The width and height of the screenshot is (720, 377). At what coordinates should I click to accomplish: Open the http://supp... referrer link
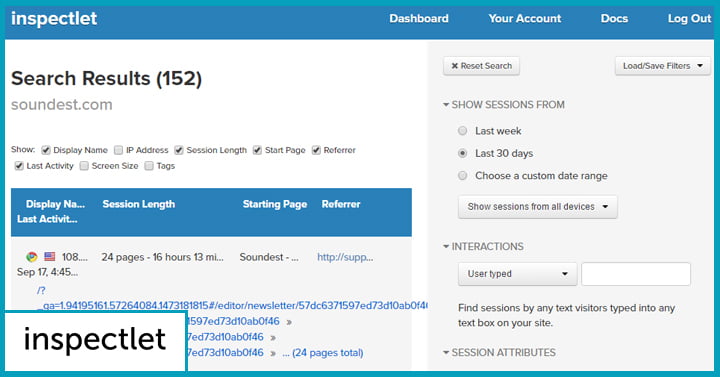coord(345,257)
